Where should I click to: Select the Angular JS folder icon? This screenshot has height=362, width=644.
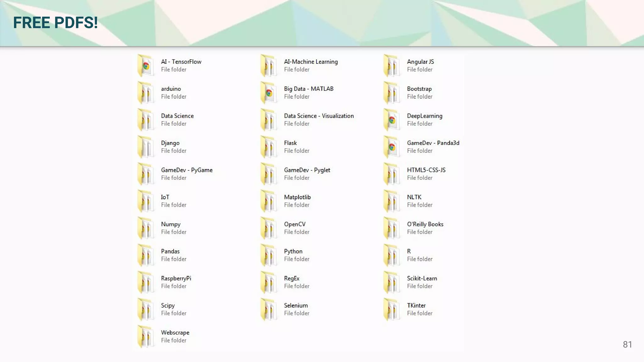(392, 66)
